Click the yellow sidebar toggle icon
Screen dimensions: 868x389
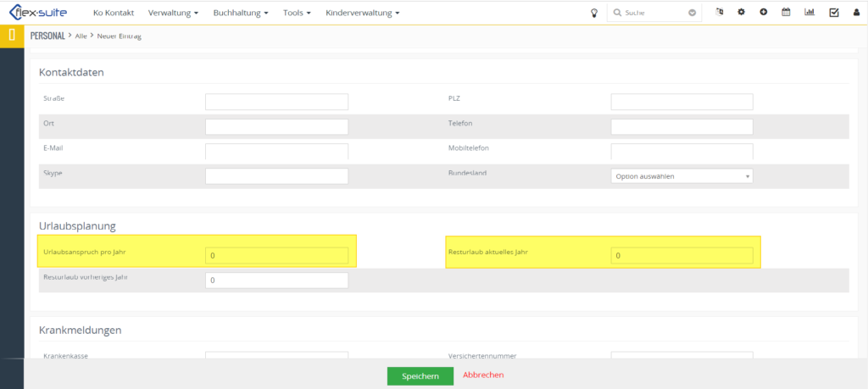(12, 36)
